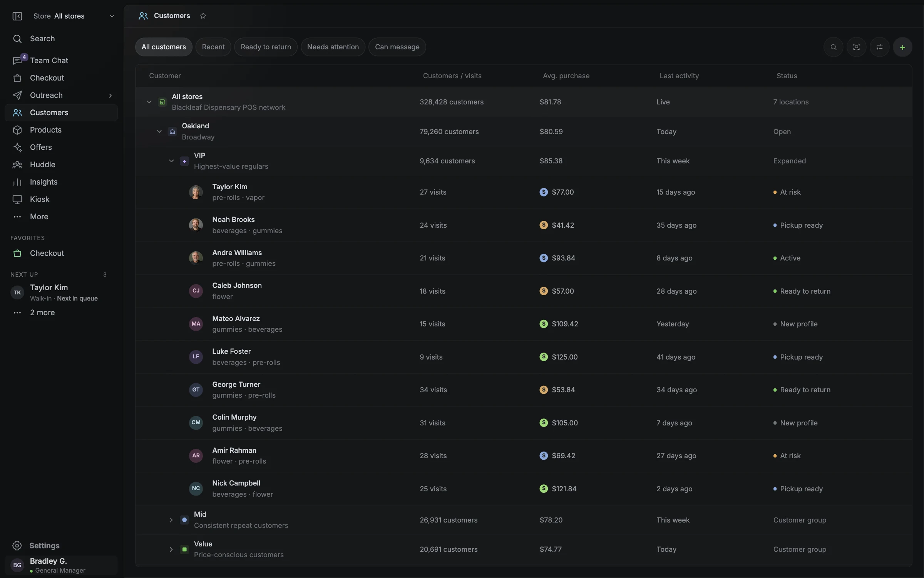Favorite the Customers page with the star

[203, 16]
